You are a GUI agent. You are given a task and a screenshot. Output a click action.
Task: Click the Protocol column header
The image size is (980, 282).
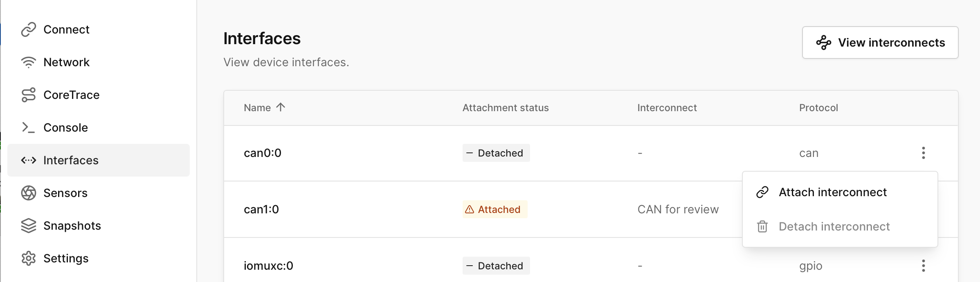pyautogui.click(x=818, y=108)
